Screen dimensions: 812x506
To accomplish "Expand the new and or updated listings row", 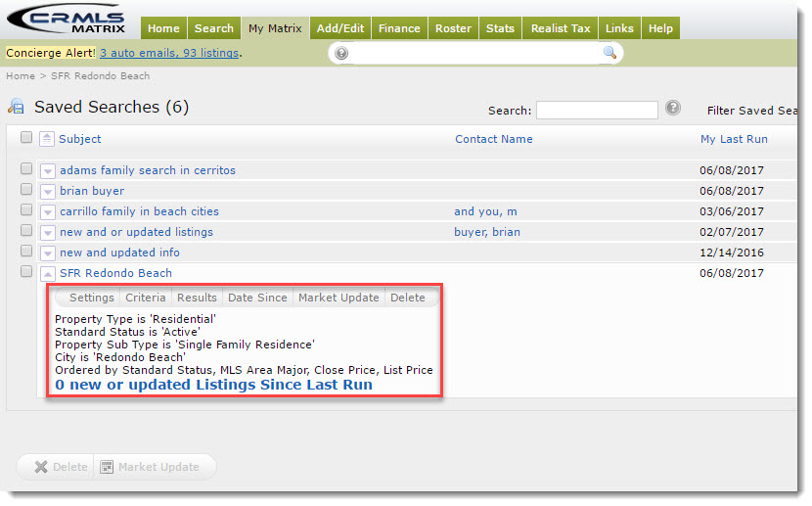I will click(48, 233).
